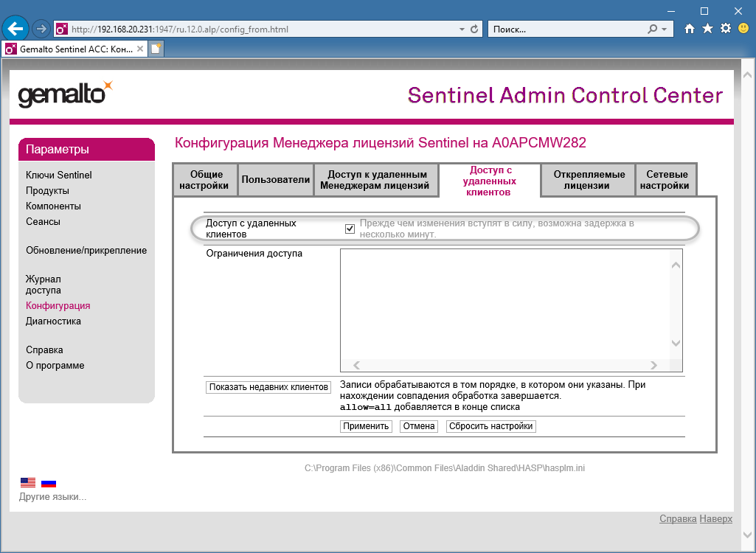Click the browser Back navigation arrow
756x553 pixels.
coord(15,28)
